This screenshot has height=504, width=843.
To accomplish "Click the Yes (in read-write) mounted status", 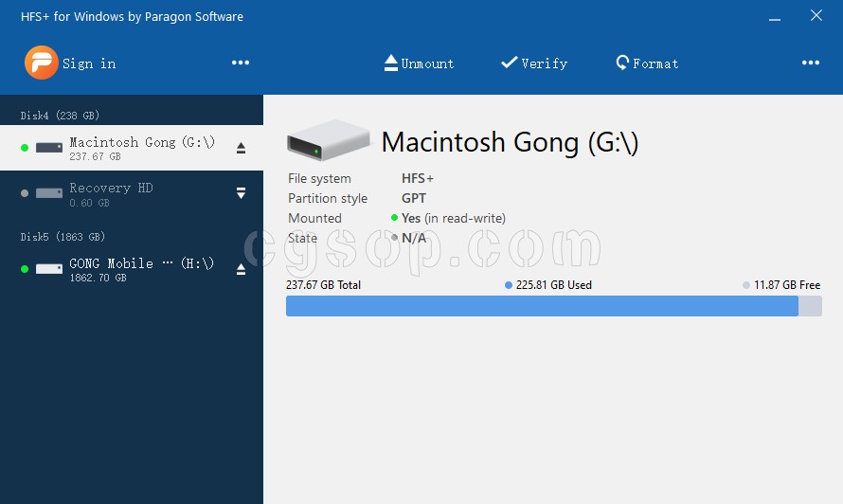I will (x=453, y=218).
